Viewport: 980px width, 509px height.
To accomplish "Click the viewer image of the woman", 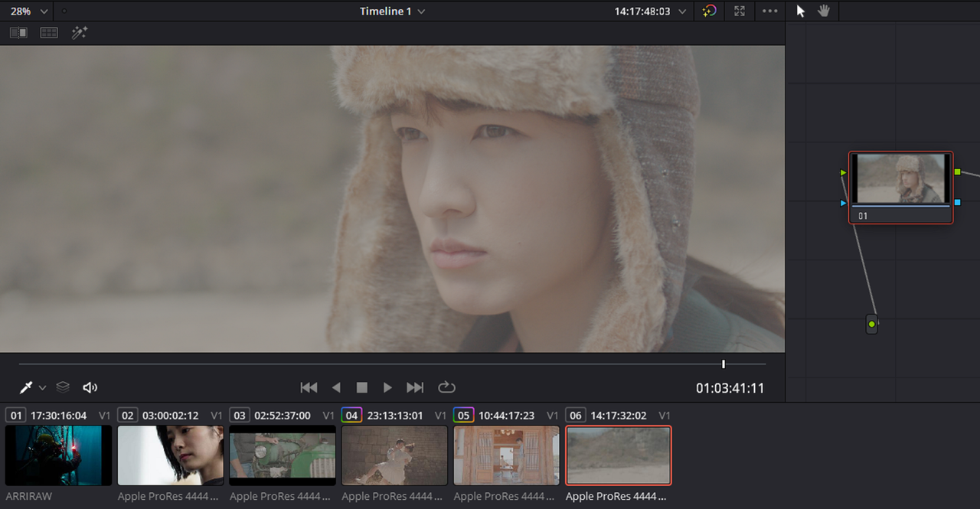I will 392,198.
